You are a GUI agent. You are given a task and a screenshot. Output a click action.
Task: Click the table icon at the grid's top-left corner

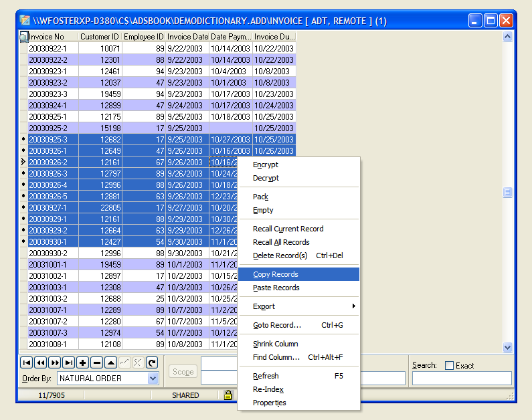point(23,37)
